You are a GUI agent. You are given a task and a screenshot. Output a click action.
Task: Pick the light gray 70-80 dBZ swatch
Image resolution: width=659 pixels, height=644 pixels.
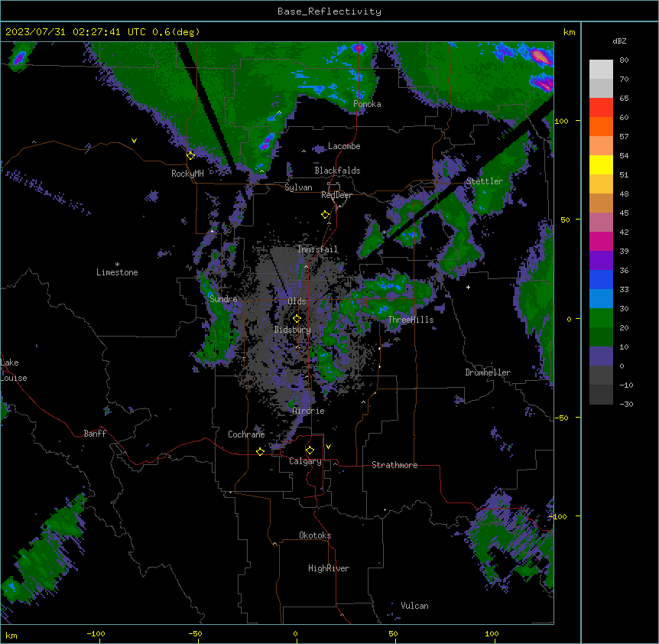pos(601,70)
